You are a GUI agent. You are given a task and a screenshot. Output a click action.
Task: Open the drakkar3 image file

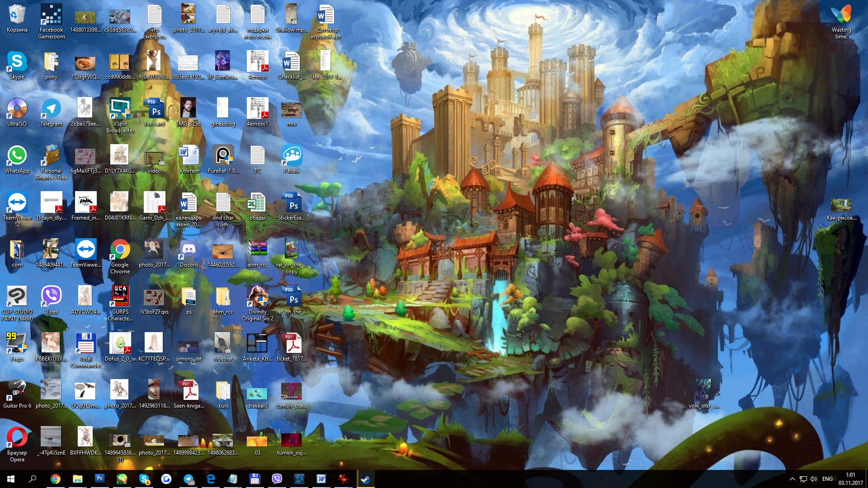(257, 398)
